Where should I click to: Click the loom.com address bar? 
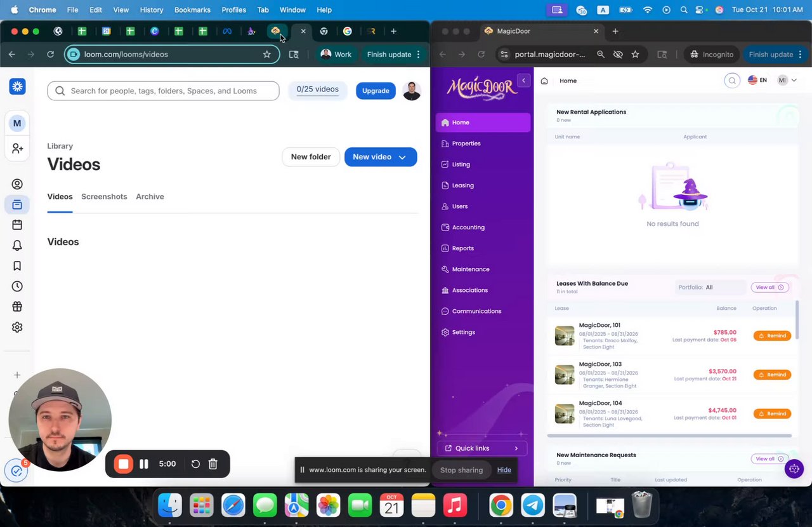tap(172, 55)
